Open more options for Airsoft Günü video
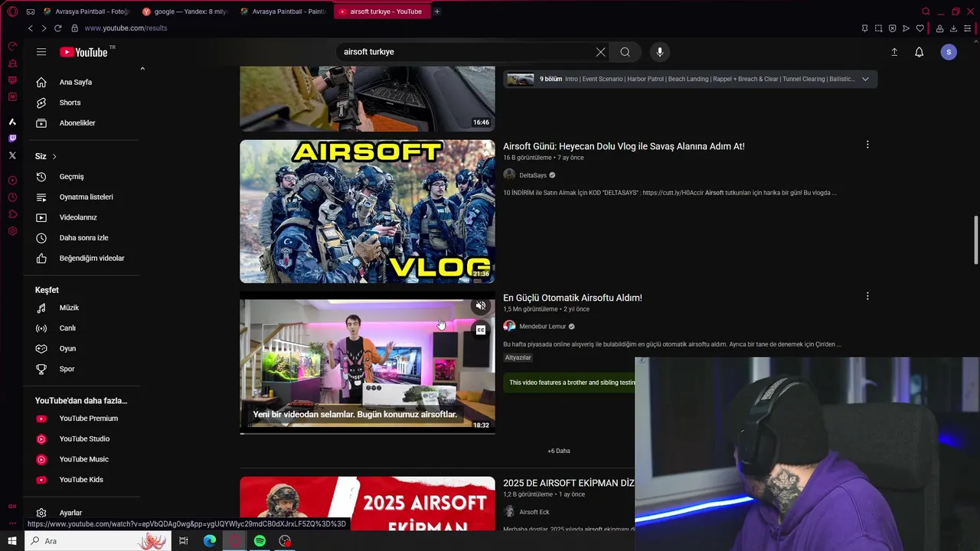 [867, 145]
